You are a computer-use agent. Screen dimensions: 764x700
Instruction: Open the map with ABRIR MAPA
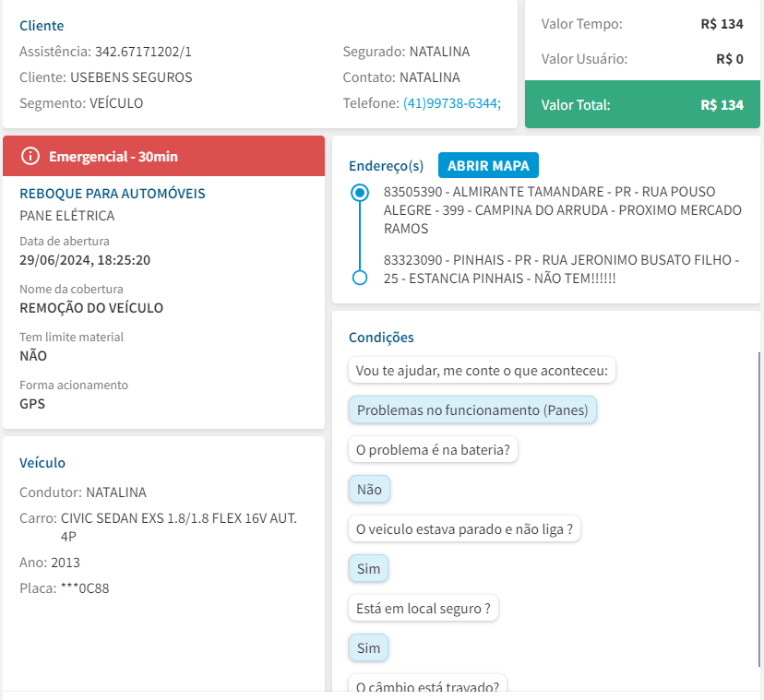(488, 165)
